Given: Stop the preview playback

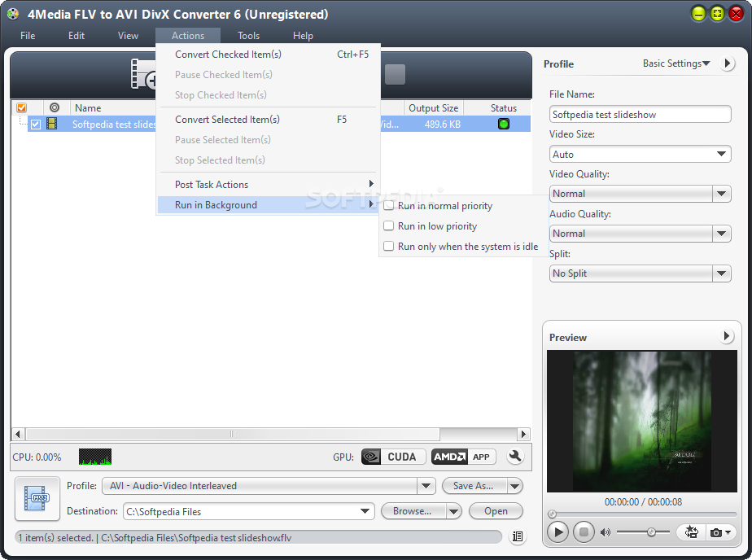Looking at the screenshot, I should click(x=584, y=532).
